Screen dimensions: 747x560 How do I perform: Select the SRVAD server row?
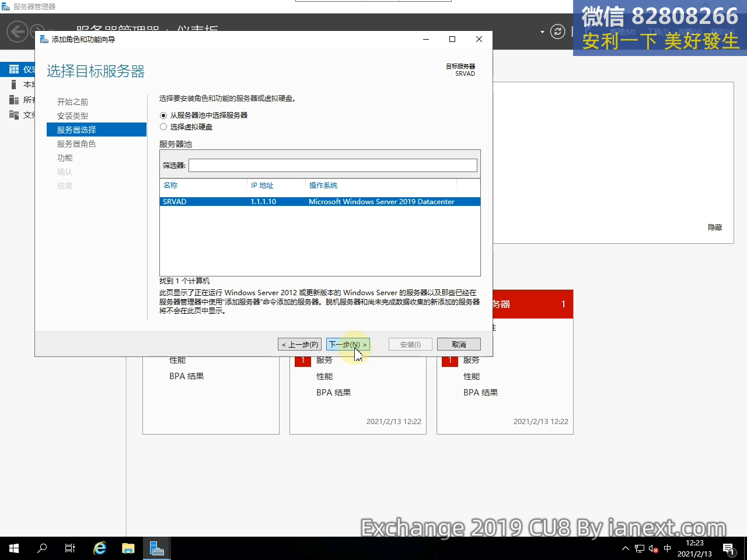[x=320, y=202]
